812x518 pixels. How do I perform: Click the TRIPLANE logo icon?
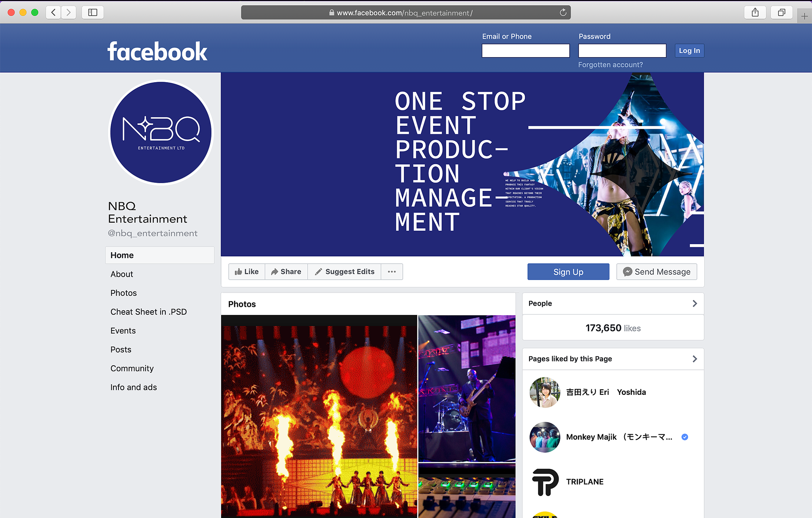[x=545, y=482]
